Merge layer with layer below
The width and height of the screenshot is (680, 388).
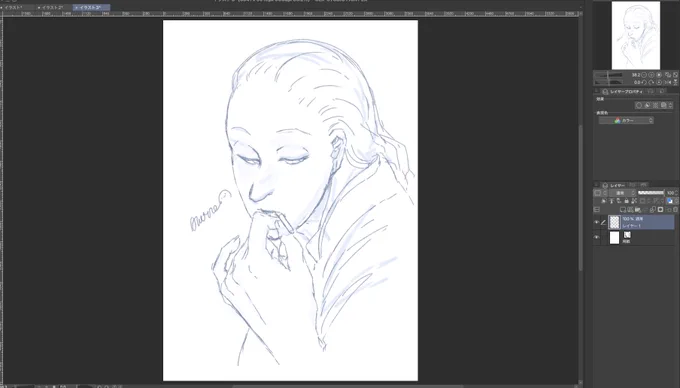tap(653, 209)
